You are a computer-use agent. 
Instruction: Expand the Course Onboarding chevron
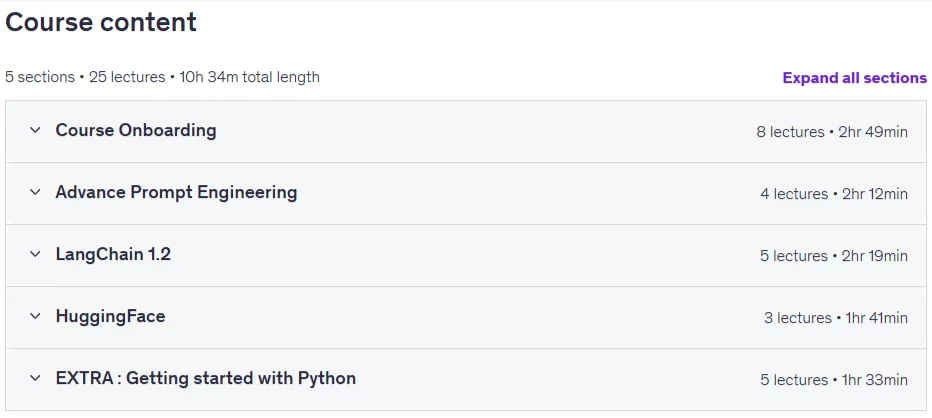click(x=35, y=130)
